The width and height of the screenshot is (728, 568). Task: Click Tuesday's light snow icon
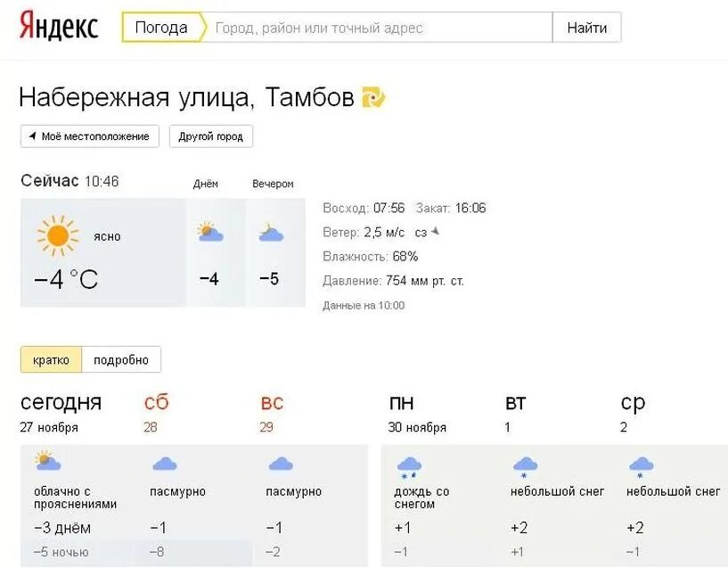click(525, 465)
